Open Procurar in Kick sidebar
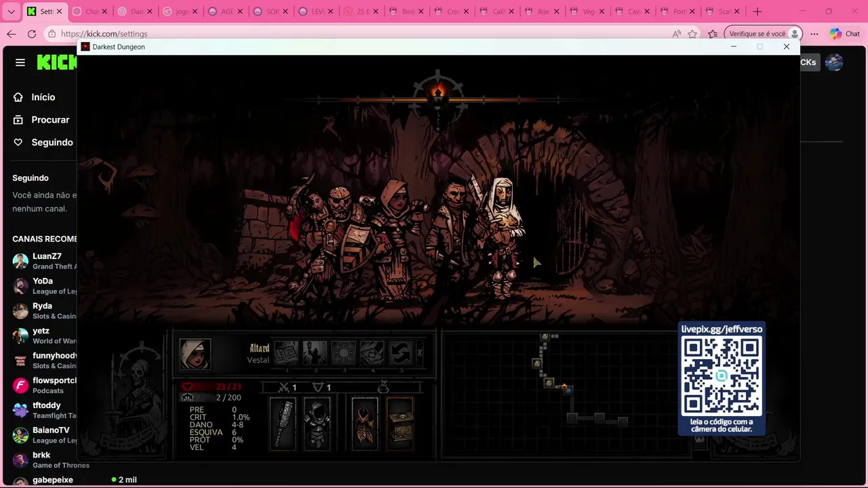868x488 pixels. click(41, 119)
